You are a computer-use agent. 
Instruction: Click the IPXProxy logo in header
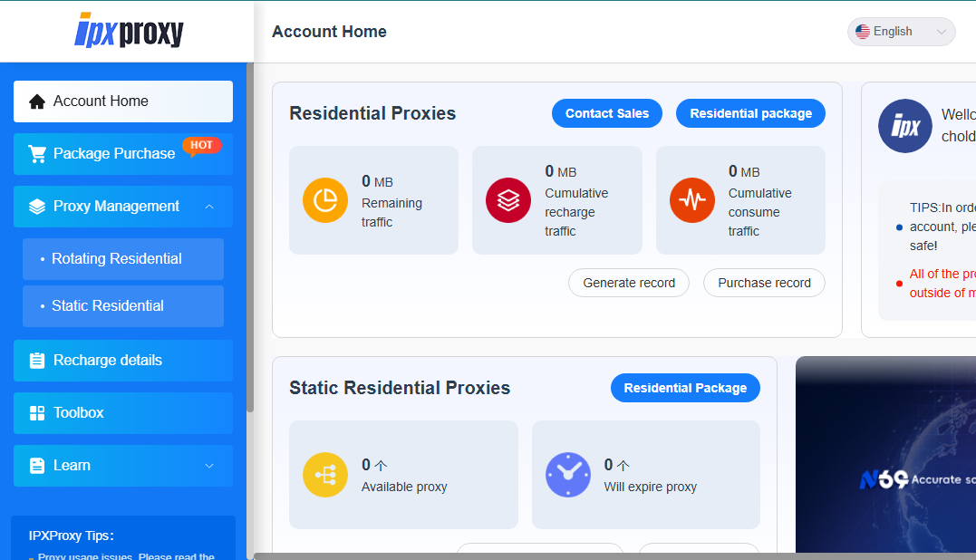129,31
